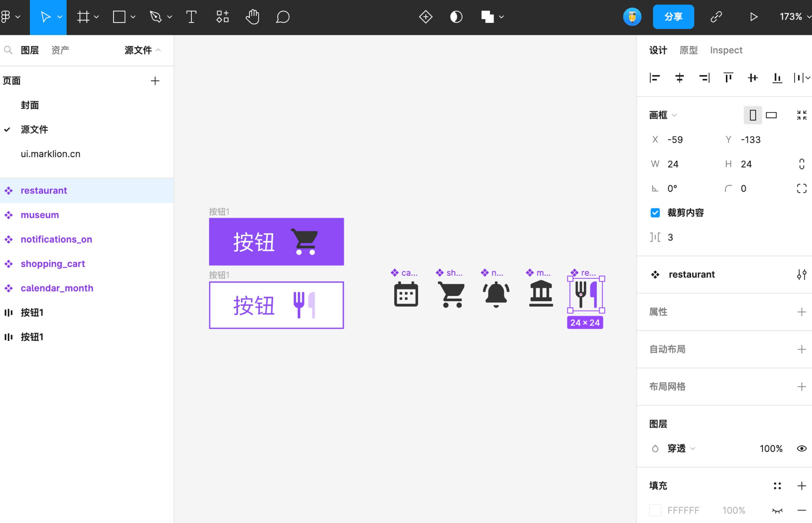Set frame to landscape orientation
The height and width of the screenshot is (523, 812).
pos(771,115)
